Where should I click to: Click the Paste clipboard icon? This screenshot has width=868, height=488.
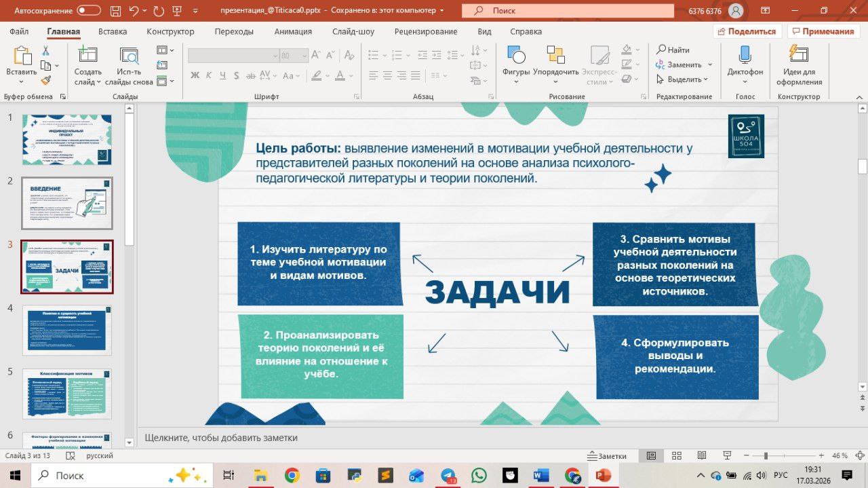click(22, 56)
